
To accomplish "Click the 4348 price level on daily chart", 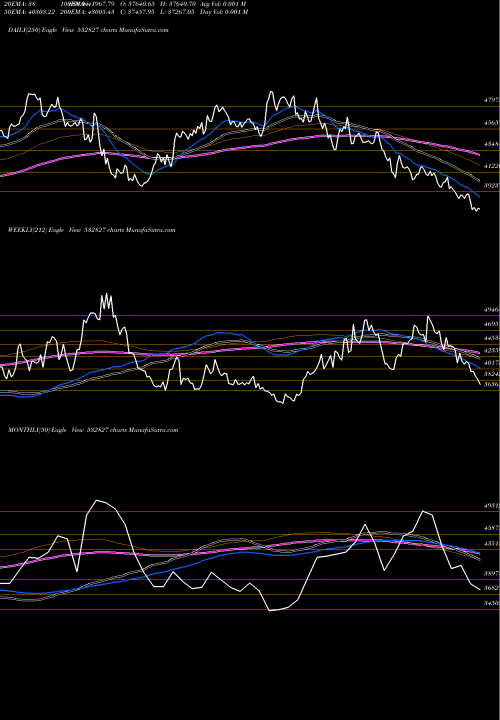I will [x=492, y=144].
